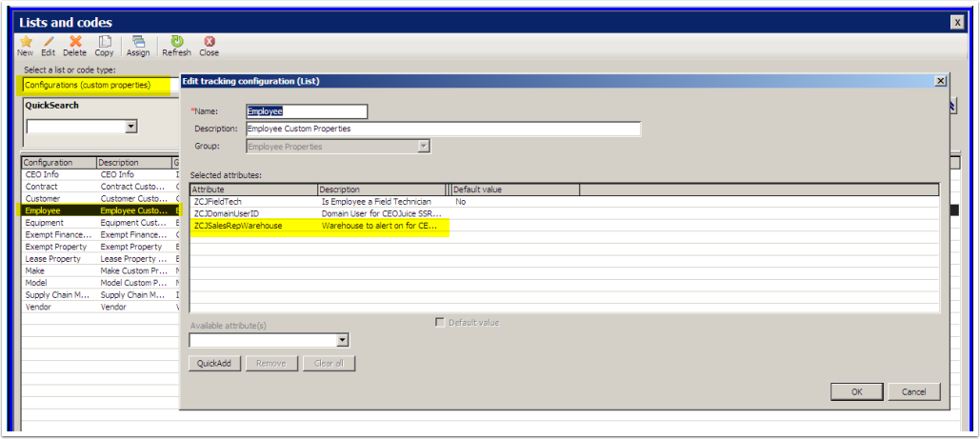Click the Default value column header

coord(515,189)
